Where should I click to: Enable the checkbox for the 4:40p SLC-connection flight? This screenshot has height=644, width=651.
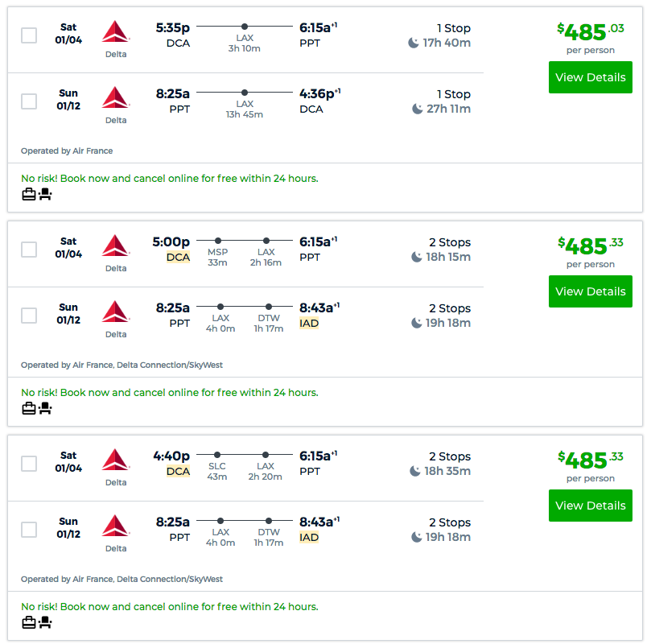coord(29,464)
